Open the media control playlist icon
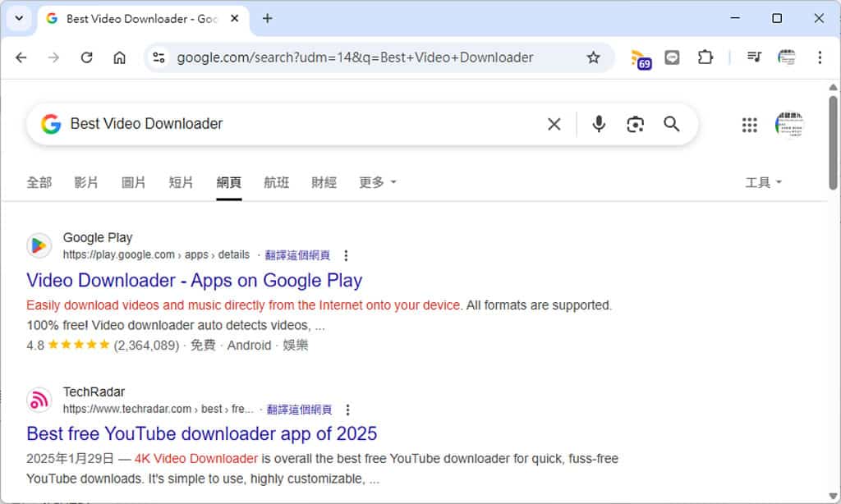841x504 pixels. pos(754,57)
